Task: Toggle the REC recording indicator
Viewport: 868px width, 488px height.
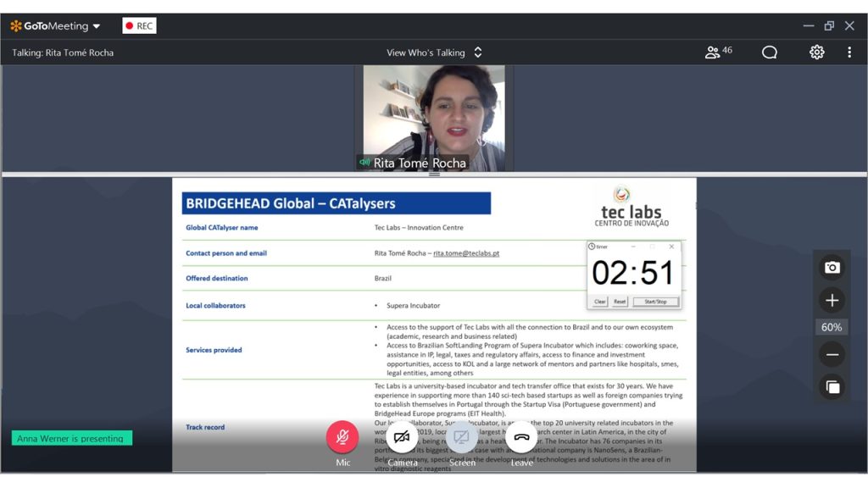Action: [x=139, y=25]
